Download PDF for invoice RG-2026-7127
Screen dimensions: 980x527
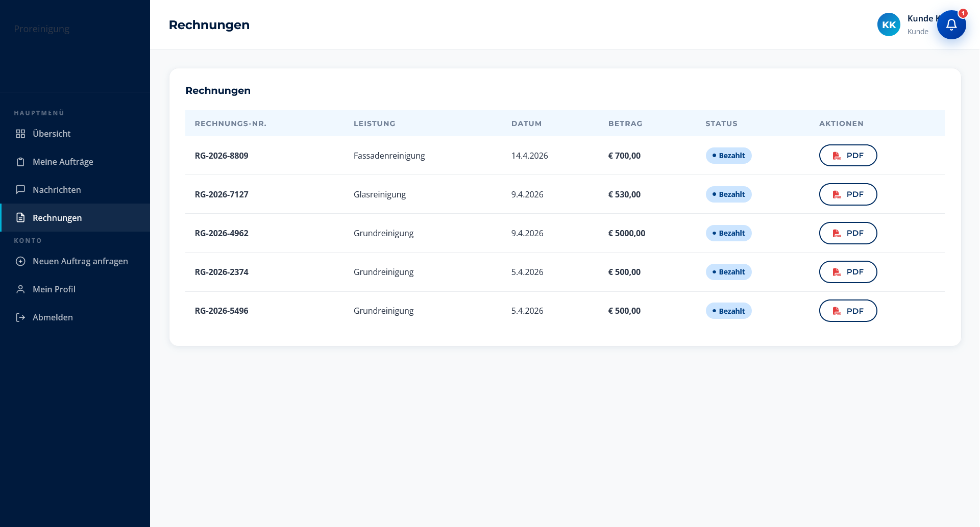point(848,194)
